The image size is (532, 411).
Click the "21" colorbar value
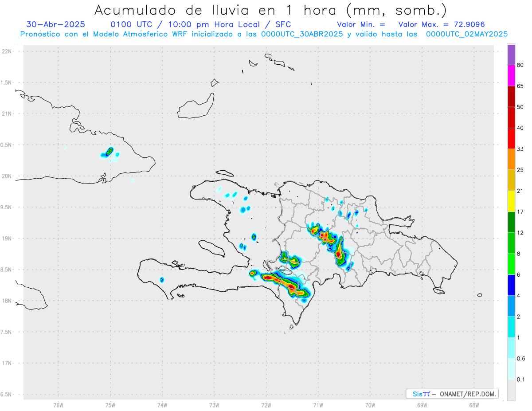520,191
